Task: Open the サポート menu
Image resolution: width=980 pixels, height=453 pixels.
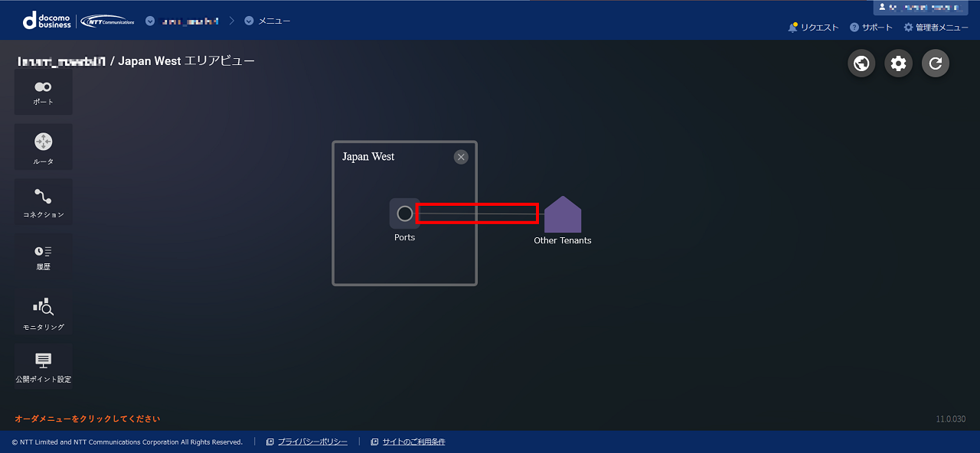Action: coord(871,28)
